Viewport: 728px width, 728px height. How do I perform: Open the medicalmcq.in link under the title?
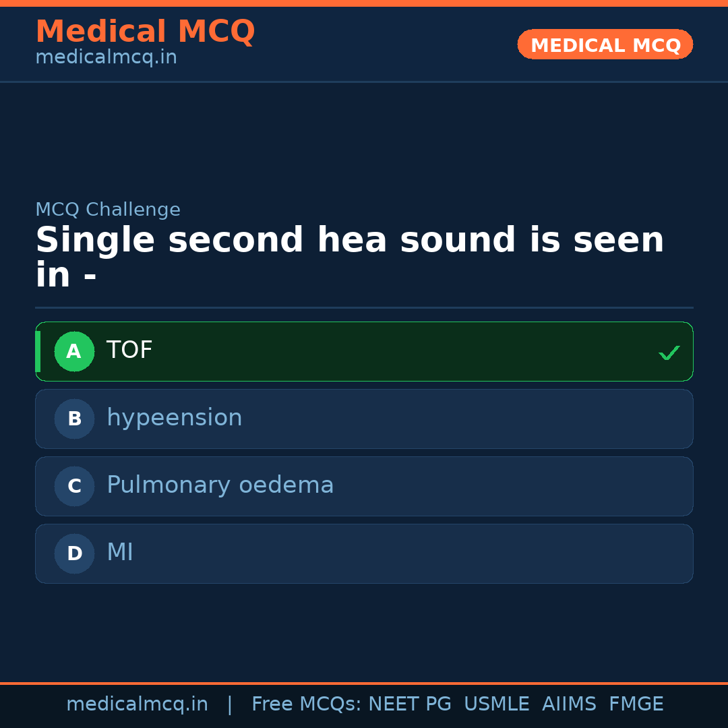coord(106,57)
